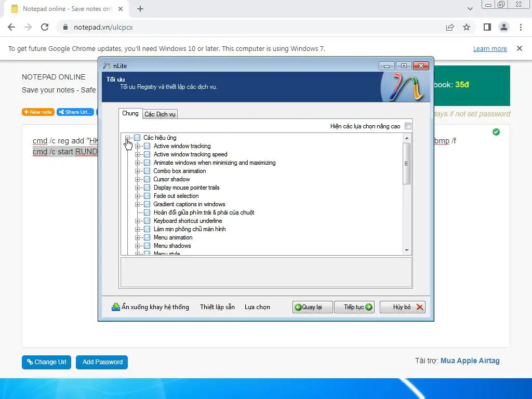Toggle the Menu shadows checkbox
Screen dimensions: 532x399
click(147, 246)
